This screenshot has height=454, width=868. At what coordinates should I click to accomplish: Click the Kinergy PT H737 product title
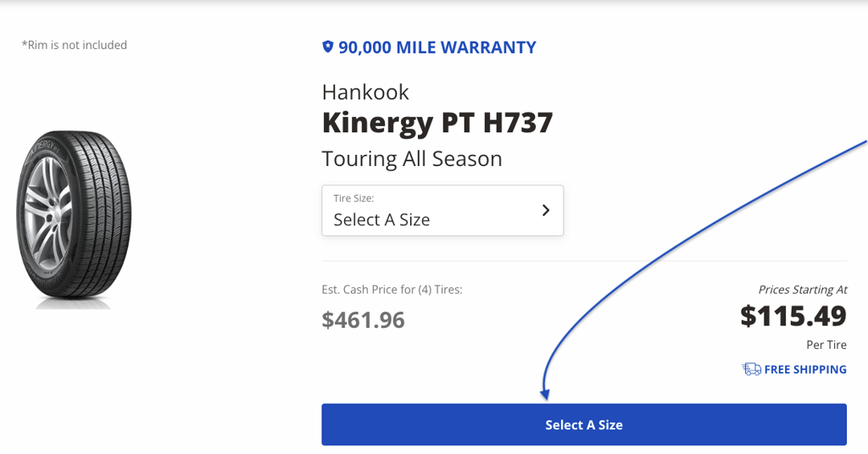[437, 123]
